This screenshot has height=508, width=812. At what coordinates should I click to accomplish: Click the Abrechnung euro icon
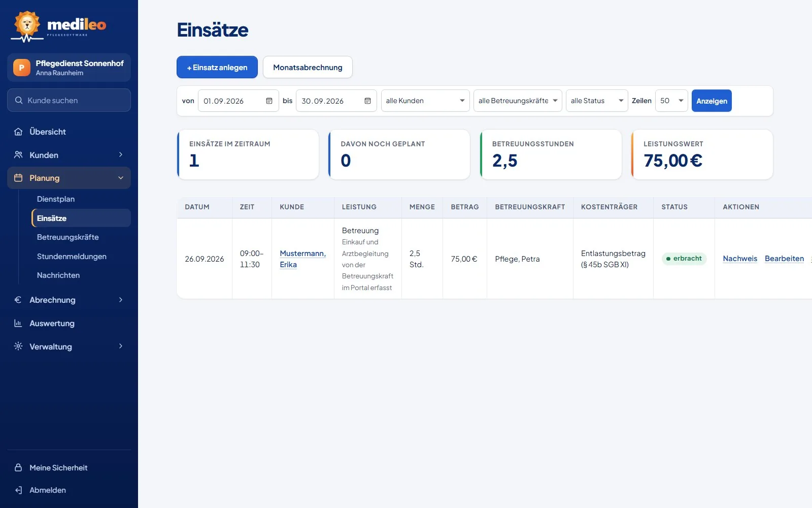tap(18, 300)
